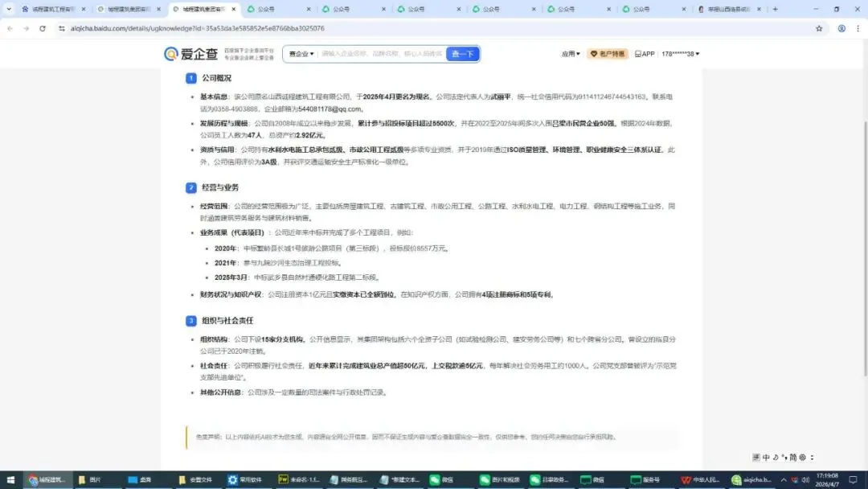The width and height of the screenshot is (868, 489).
Task: Open the Windows notification center
Action: pos(853,479)
